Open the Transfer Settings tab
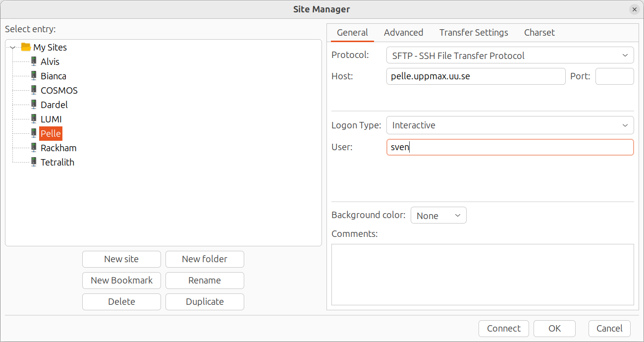The image size is (644, 342). pos(473,32)
